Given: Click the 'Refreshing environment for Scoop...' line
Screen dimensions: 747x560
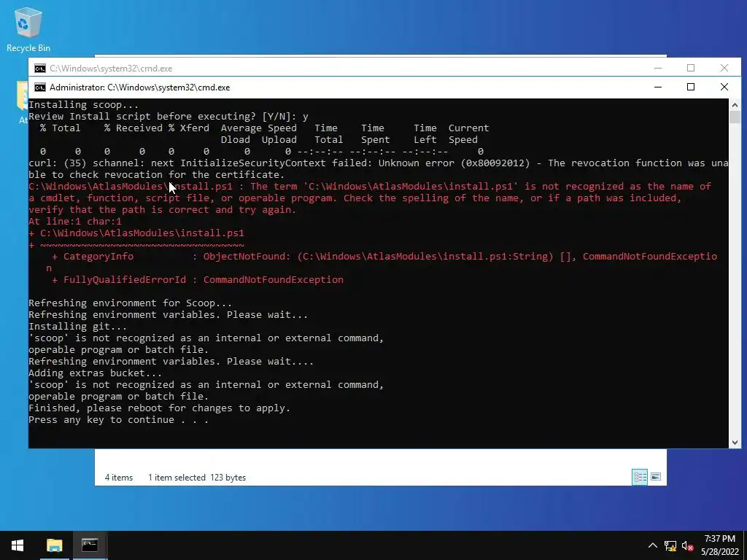Looking at the screenshot, I should [x=130, y=303].
